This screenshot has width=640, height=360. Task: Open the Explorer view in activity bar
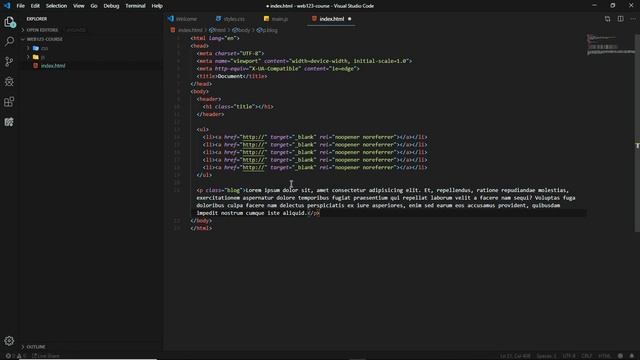click(9, 22)
